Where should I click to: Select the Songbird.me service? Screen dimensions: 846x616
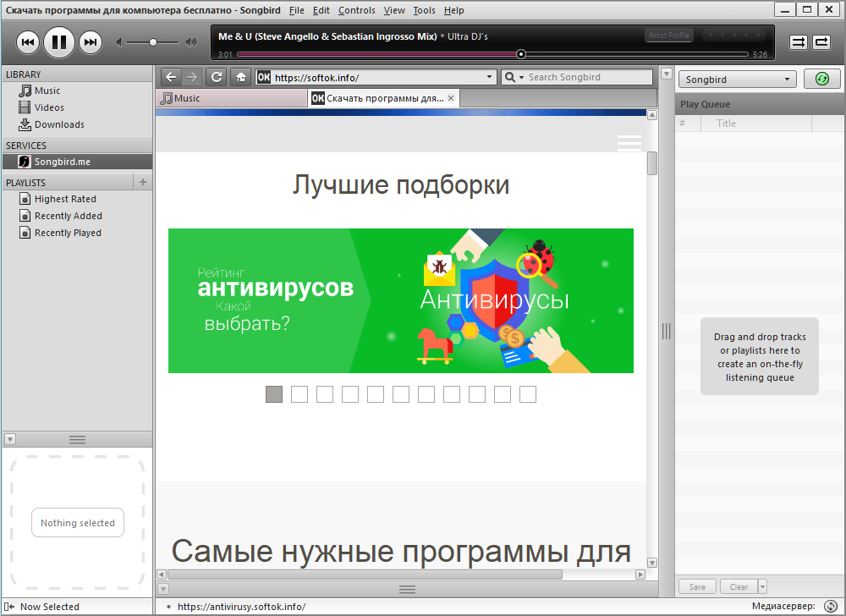78,162
